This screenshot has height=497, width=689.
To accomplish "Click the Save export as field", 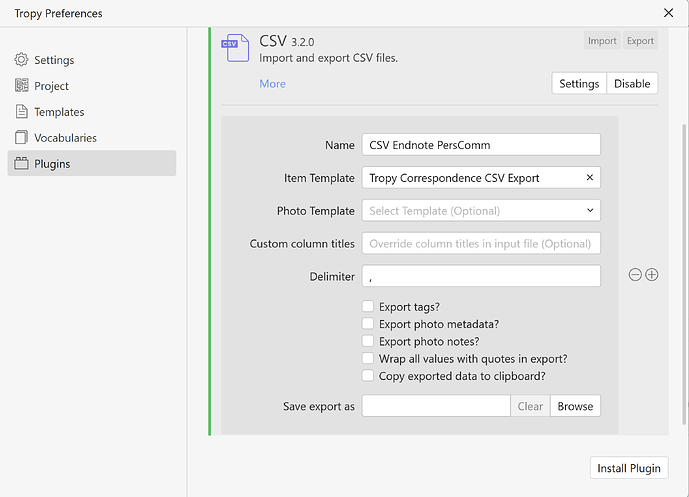I will click(x=436, y=406).
